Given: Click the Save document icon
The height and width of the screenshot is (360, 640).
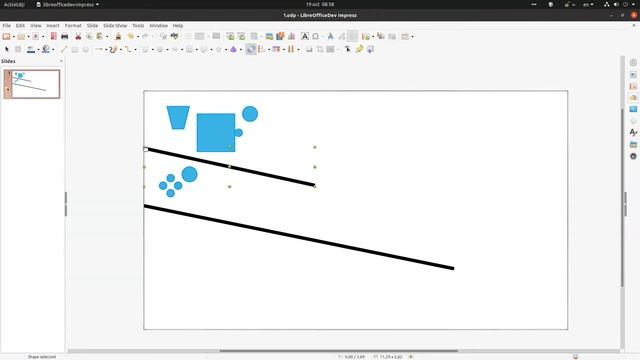Looking at the screenshot, I should pos(36,36).
